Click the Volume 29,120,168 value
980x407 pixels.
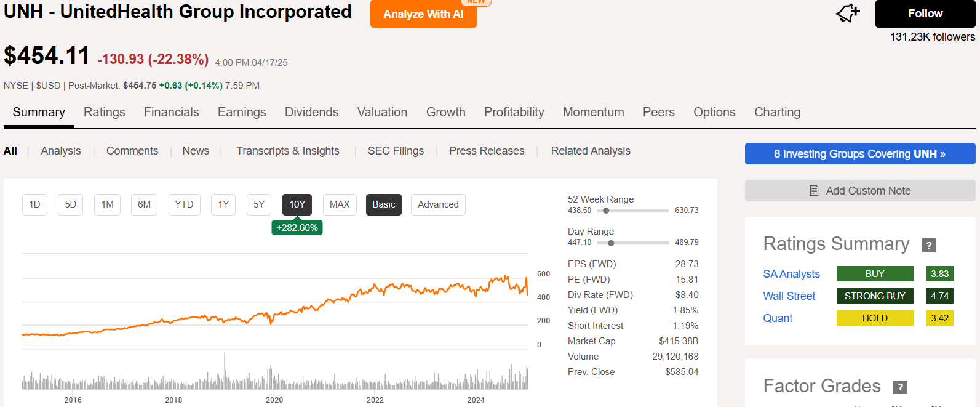click(x=675, y=357)
